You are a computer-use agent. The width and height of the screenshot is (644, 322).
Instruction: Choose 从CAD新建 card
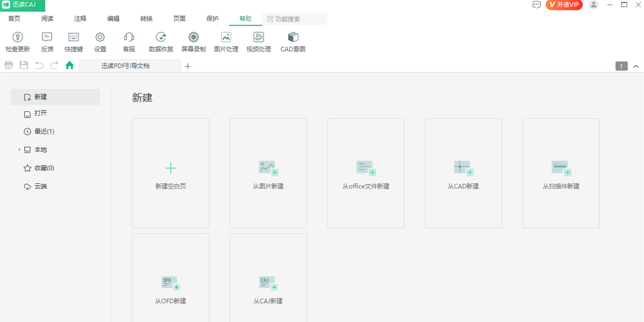click(x=464, y=173)
